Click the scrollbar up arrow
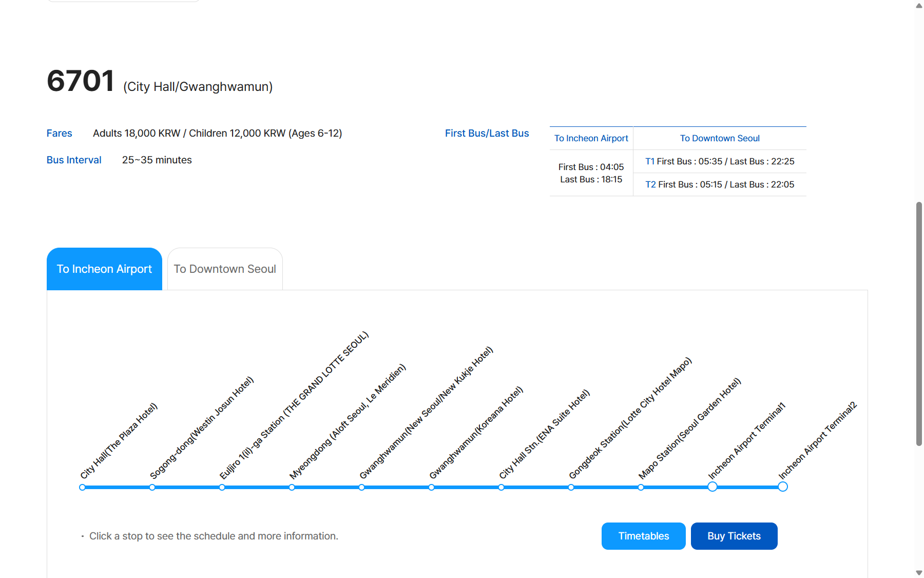This screenshot has width=924, height=578. click(x=919, y=6)
